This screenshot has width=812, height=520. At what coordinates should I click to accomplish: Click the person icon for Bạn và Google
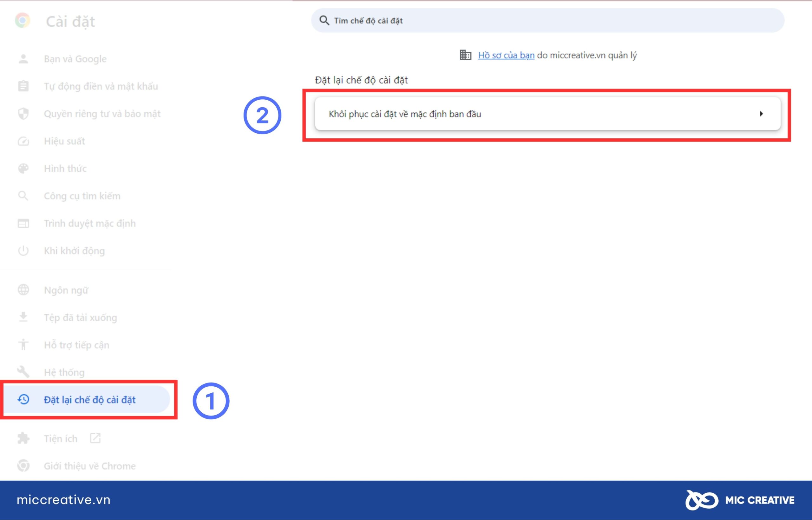click(x=23, y=59)
